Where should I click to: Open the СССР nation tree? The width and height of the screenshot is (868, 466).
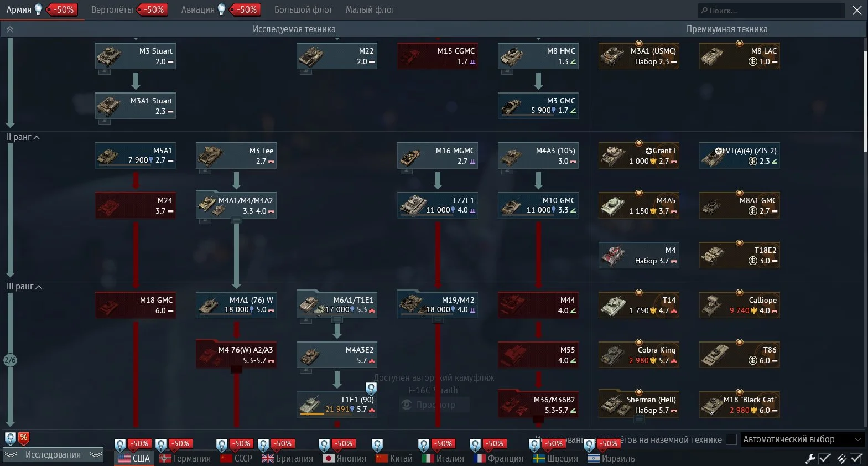pyautogui.click(x=236, y=458)
